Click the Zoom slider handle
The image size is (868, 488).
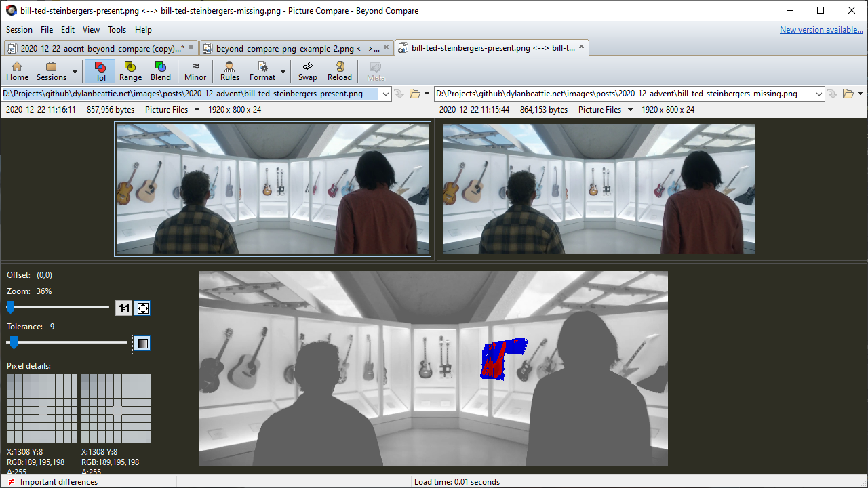[10, 307]
